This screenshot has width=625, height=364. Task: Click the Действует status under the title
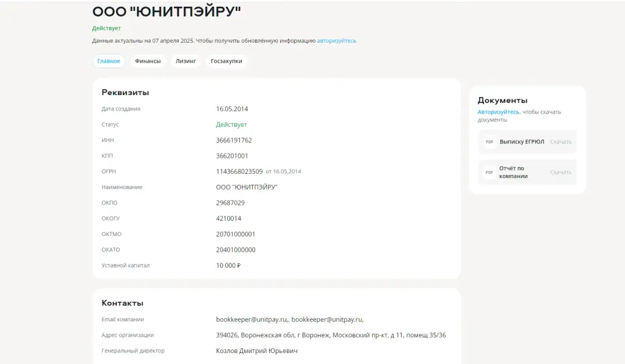coord(106,28)
